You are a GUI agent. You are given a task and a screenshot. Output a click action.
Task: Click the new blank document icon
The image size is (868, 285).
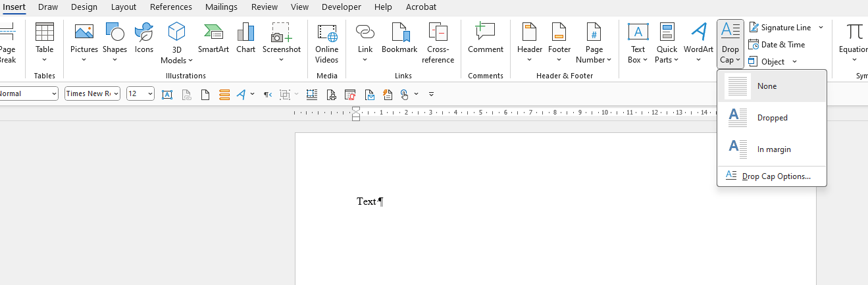click(205, 94)
